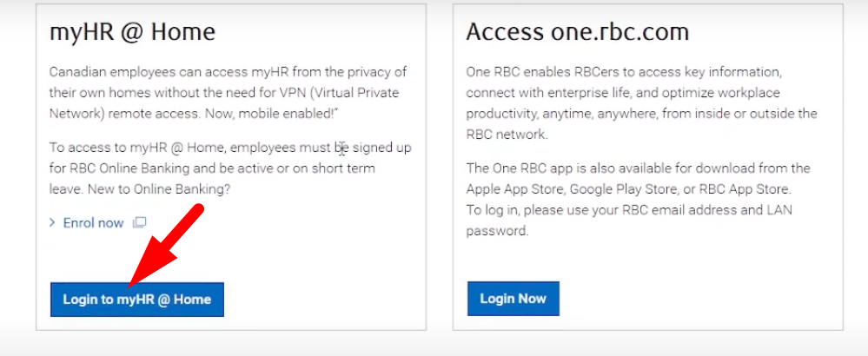The image size is (868, 356).
Task: Click the 'RBC App Store' text
Action: click(x=758, y=188)
